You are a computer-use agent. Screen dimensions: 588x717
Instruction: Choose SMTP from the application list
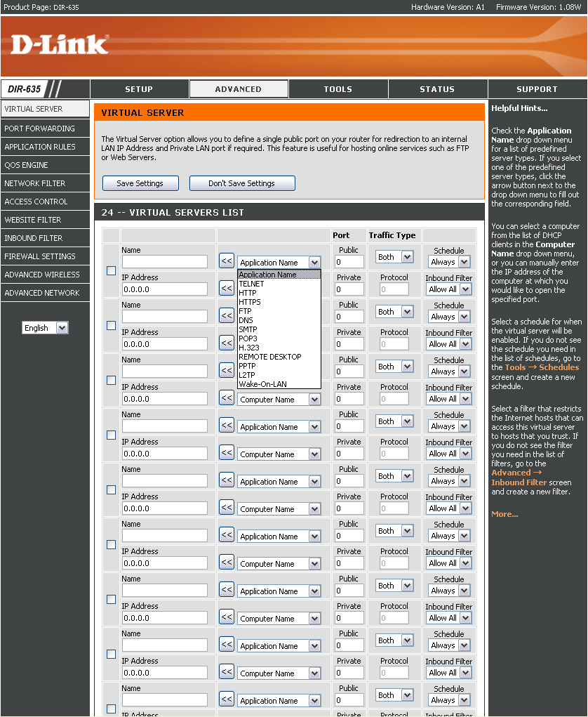279,329
